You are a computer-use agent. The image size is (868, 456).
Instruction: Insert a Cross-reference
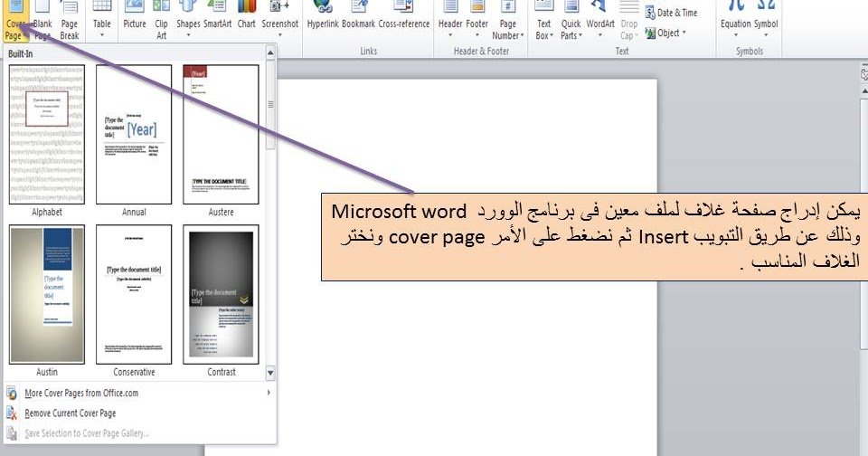(404, 16)
